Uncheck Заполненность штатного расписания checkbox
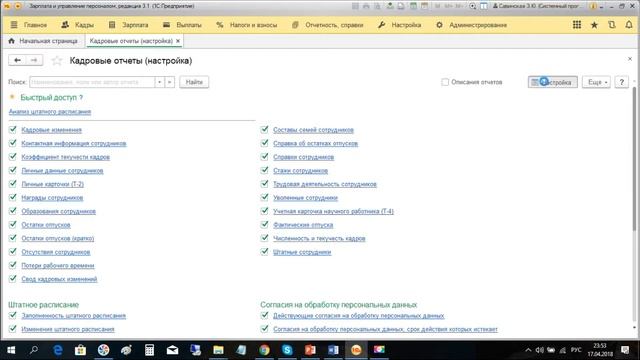 pyautogui.click(x=13, y=315)
